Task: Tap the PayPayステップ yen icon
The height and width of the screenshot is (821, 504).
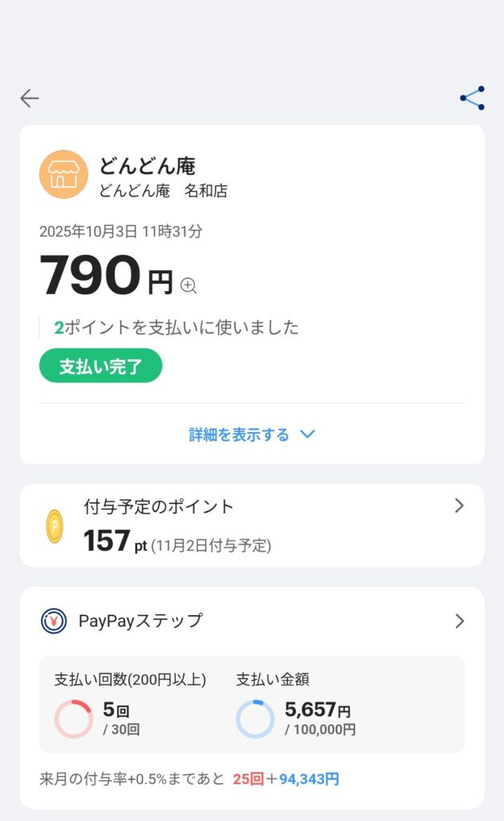Action: tap(54, 621)
